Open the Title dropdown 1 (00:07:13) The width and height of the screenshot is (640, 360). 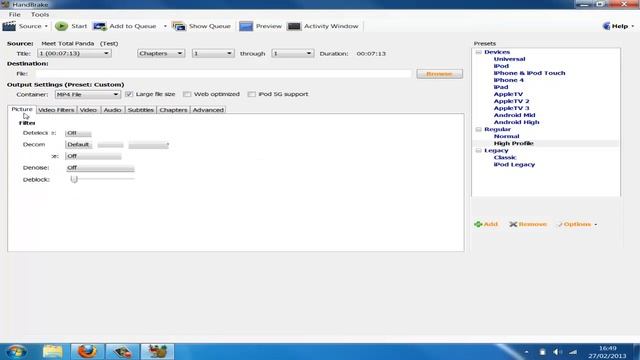click(x=74, y=53)
